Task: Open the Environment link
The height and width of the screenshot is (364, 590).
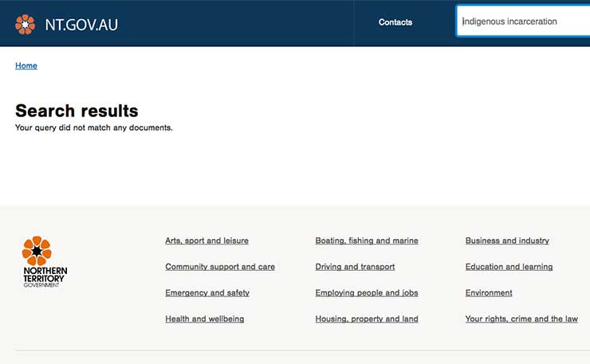Action: (x=489, y=292)
